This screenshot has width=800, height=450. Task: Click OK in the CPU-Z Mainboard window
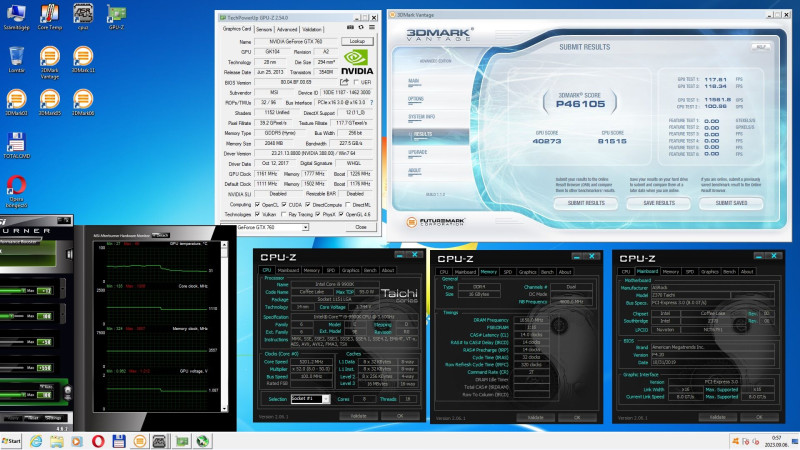(759, 417)
